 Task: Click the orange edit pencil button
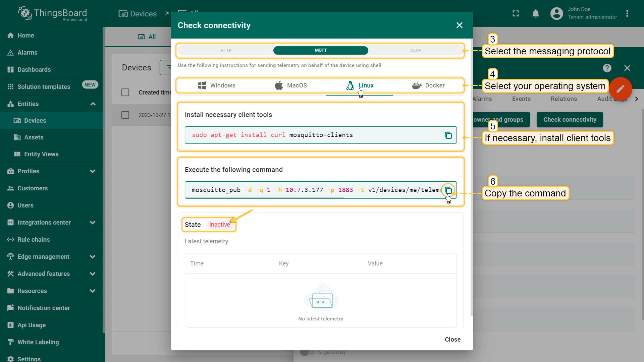tap(620, 89)
